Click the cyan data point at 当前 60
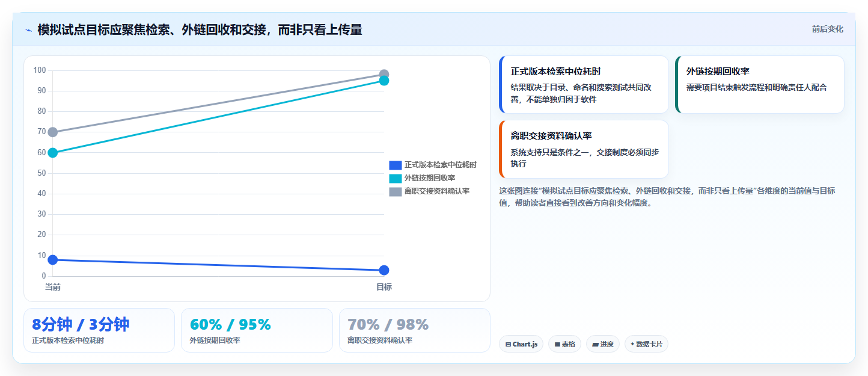This screenshot has height=376, width=868. 53,153
